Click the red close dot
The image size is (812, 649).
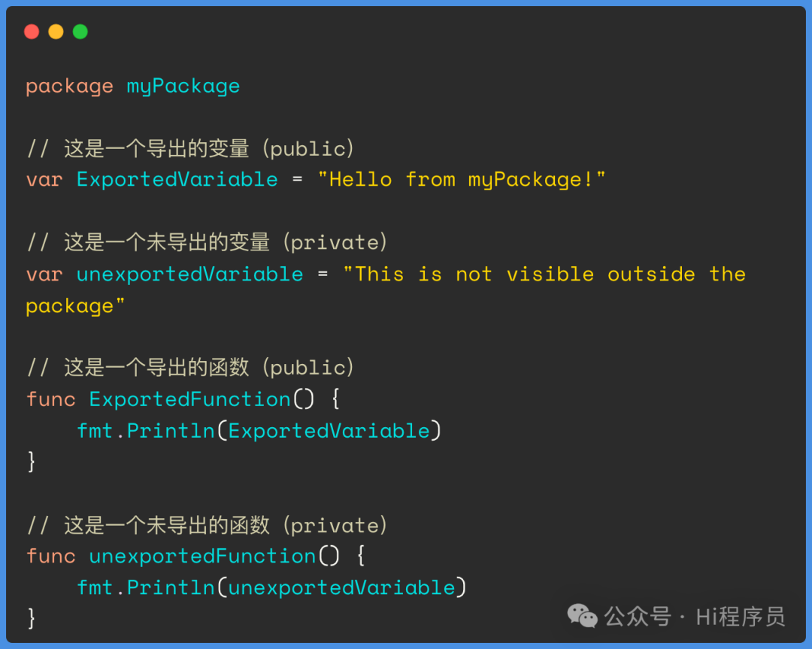32,32
